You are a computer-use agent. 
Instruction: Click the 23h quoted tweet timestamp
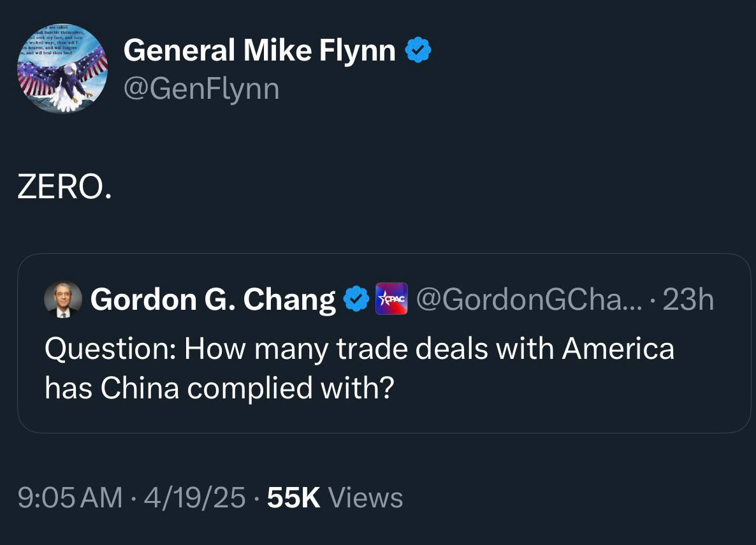point(688,300)
